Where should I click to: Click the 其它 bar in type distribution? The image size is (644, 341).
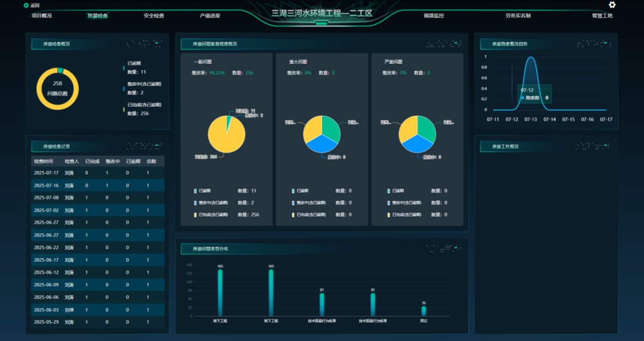pos(424,311)
